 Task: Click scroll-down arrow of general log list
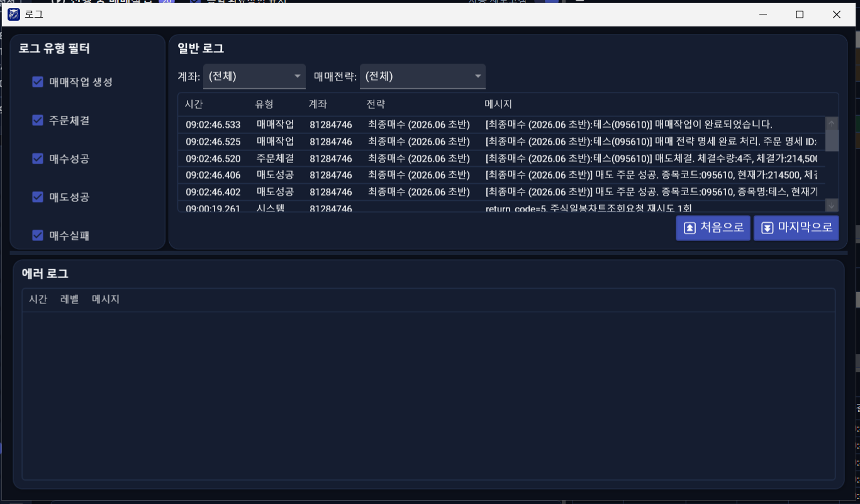[832, 205]
